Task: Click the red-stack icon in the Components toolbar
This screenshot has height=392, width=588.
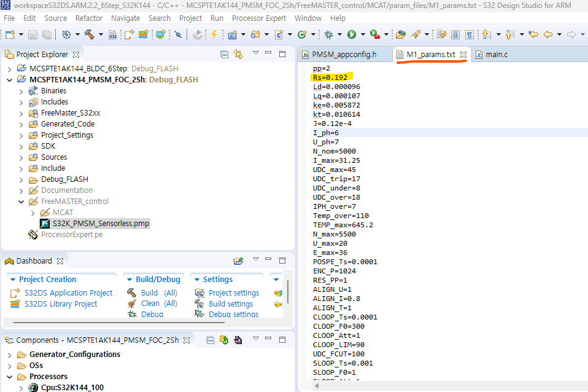Action: 238,340
